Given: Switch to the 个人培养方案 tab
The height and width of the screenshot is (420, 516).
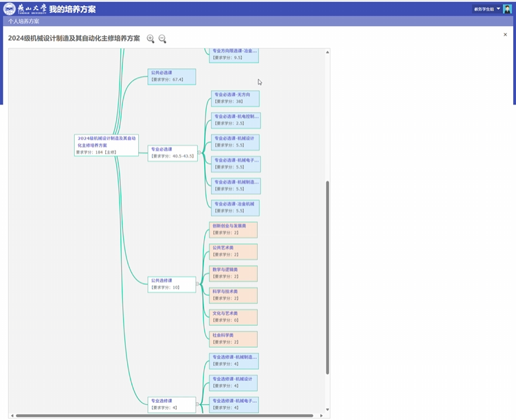Looking at the screenshot, I should (x=23, y=21).
